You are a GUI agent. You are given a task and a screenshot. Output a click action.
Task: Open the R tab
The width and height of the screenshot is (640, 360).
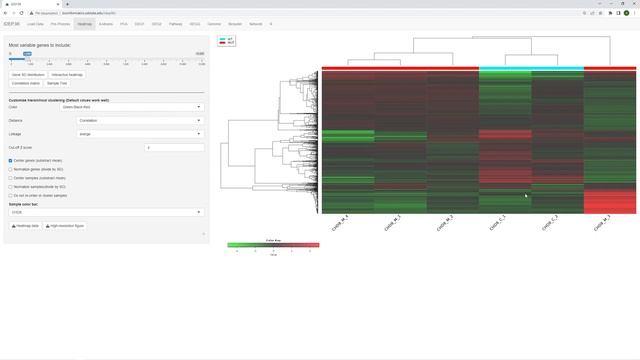pyautogui.click(x=271, y=24)
